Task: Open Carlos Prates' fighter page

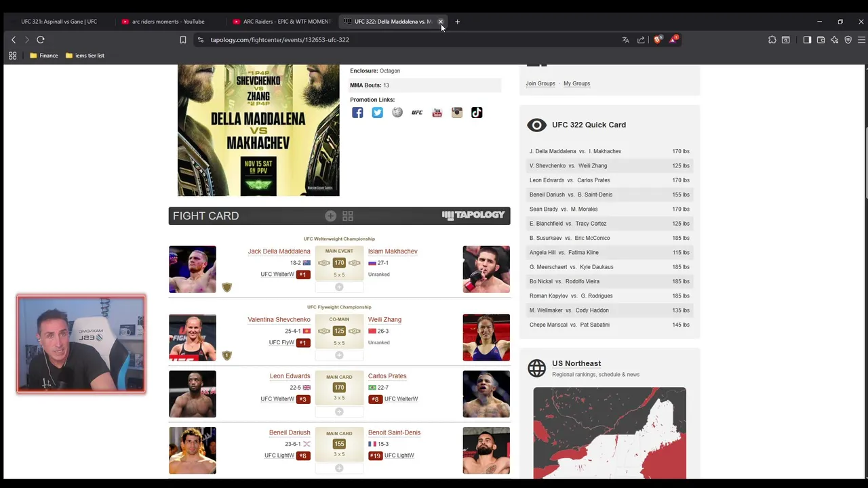Action: [387, 376]
